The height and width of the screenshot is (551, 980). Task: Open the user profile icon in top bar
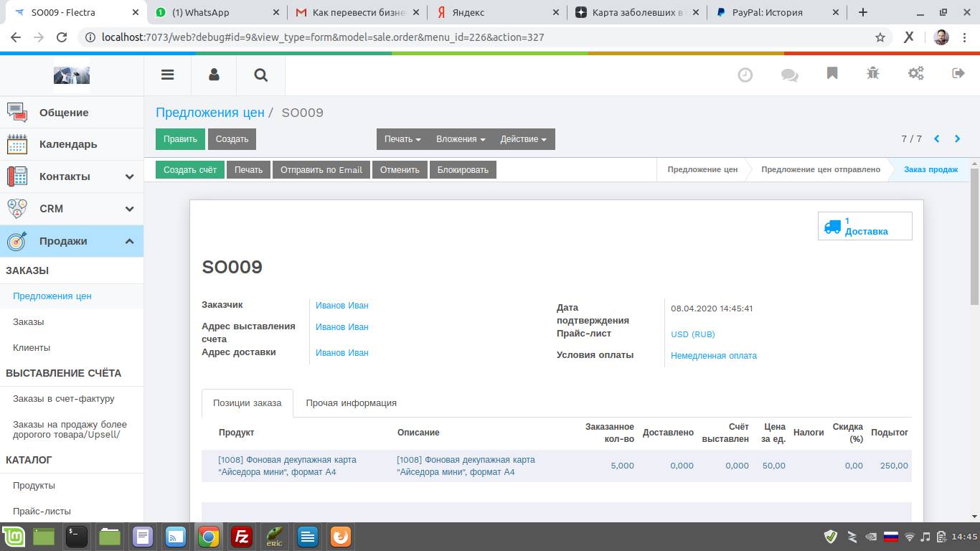click(214, 75)
